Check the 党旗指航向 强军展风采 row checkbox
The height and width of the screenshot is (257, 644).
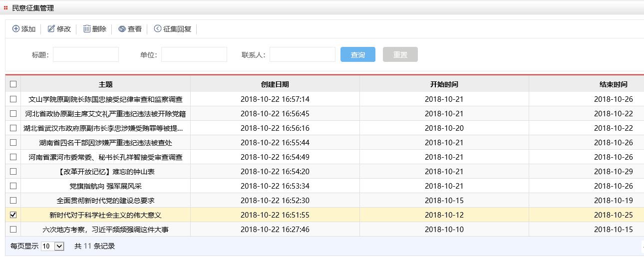(x=13, y=186)
